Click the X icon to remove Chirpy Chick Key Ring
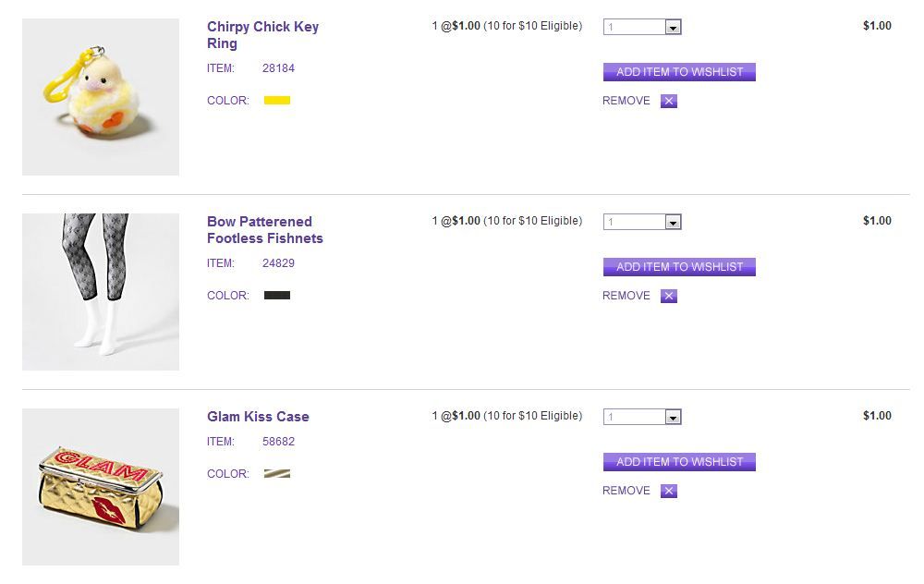Viewport: 924px width, 584px height. (669, 102)
